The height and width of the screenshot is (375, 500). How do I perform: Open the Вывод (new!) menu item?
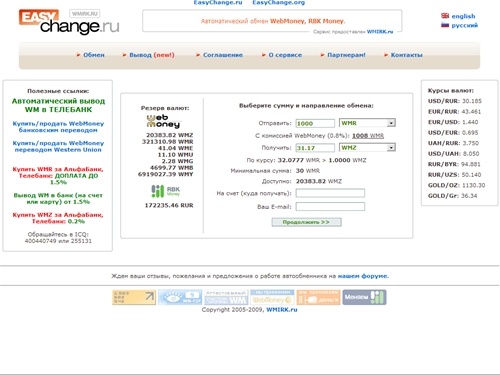pyautogui.click(x=152, y=55)
